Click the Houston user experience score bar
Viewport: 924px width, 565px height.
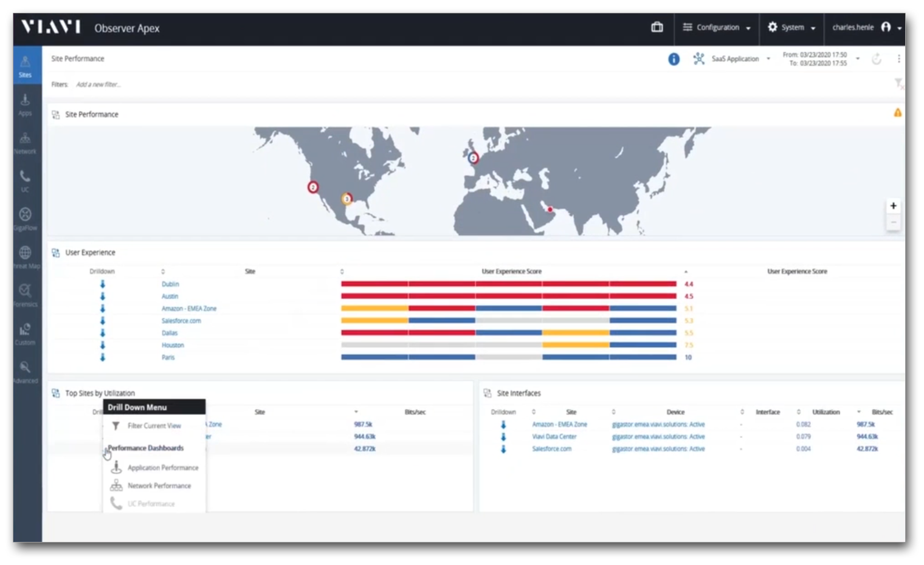(x=509, y=344)
